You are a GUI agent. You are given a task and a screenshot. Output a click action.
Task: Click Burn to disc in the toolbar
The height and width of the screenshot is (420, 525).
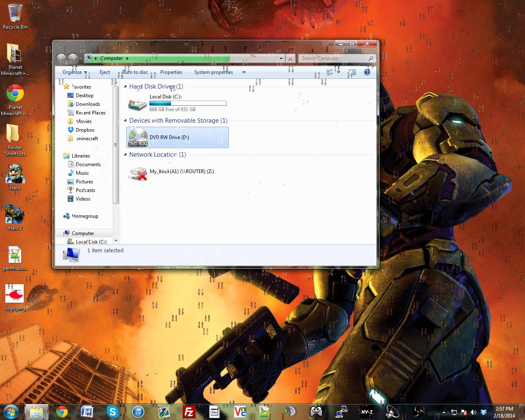tap(135, 72)
